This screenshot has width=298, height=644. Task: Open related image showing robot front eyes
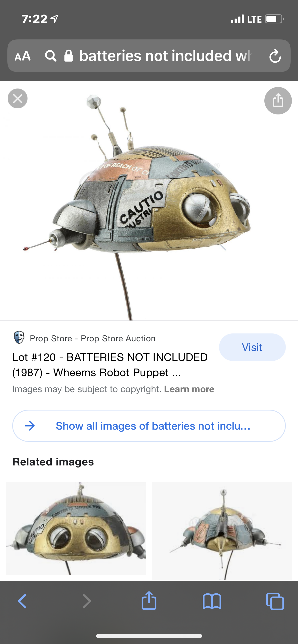point(76,529)
